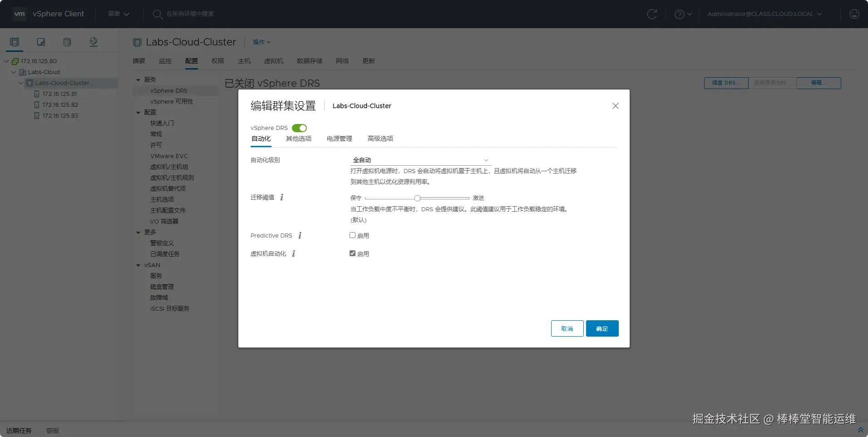Click the info icon beside 虚拟机自动化
This screenshot has height=437, width=868.
294,253
